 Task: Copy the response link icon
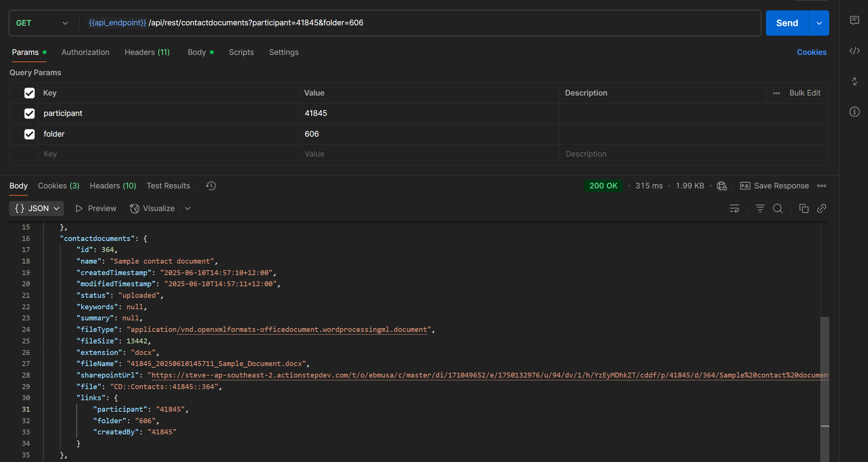[x=822, y=208]
